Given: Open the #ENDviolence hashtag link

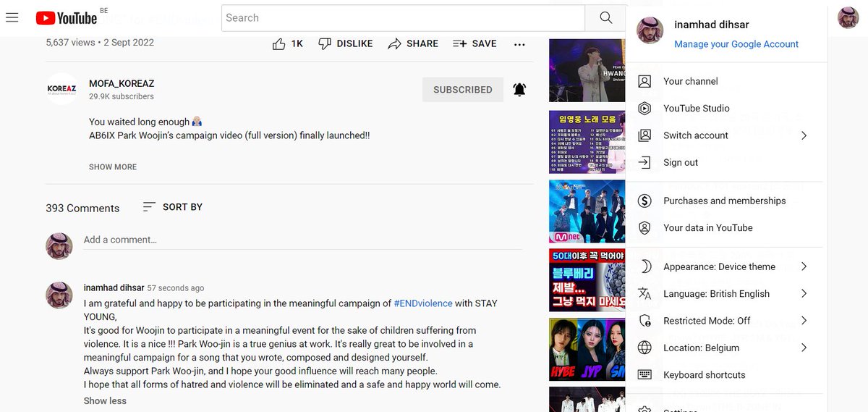Looking at the screenshot, I should tap(423, 303).
